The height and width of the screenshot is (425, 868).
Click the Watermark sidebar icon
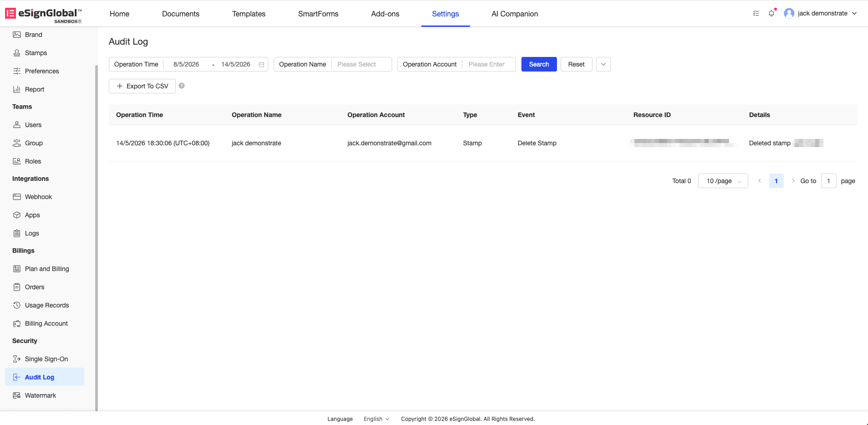click(x=17, y=395)
